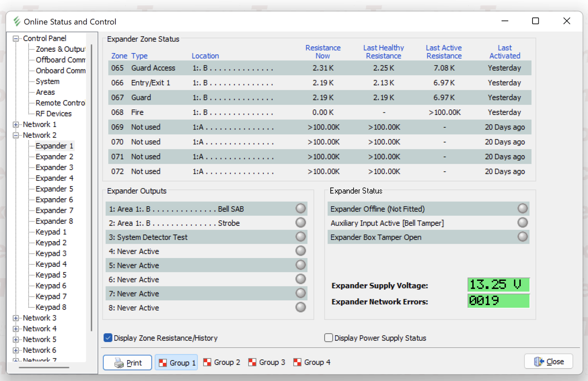Click the tree panel horizontal scrollbar
588x381 pixels.
point(44,367)
